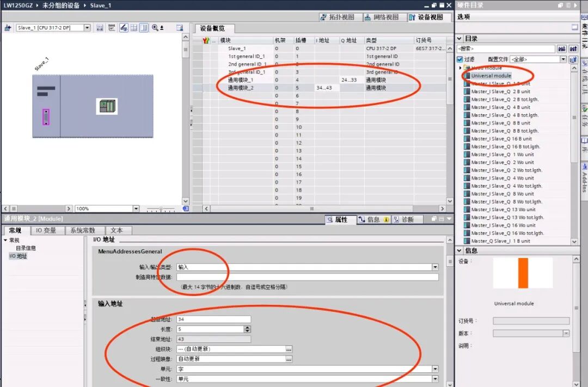Click the go-to-network-view icon left of device selector
Image resolution: width=588 pixels, height=387 pixels.
[x=8, y=28]
